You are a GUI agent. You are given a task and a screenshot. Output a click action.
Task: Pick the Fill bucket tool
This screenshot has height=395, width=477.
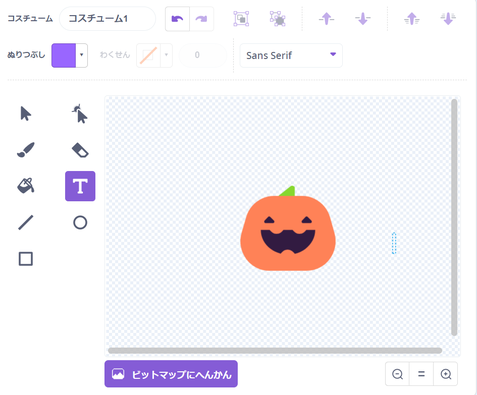tap(26, 186)
